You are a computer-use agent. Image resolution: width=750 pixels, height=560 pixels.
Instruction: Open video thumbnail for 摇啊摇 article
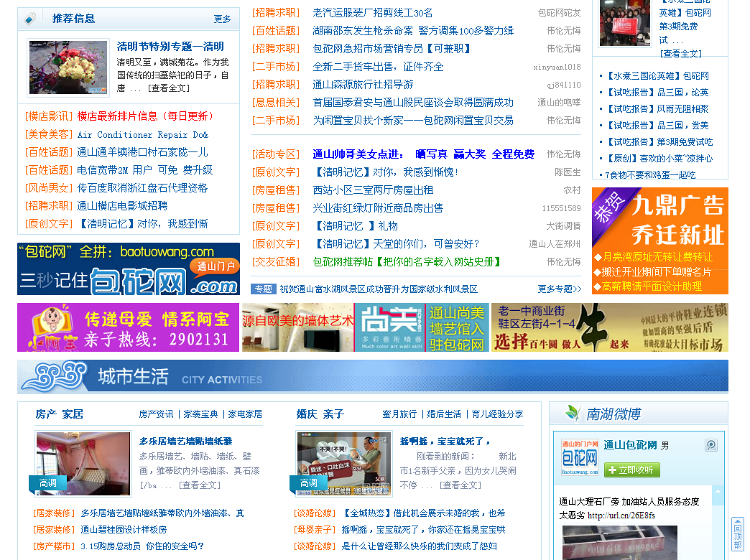coord(344,464)
